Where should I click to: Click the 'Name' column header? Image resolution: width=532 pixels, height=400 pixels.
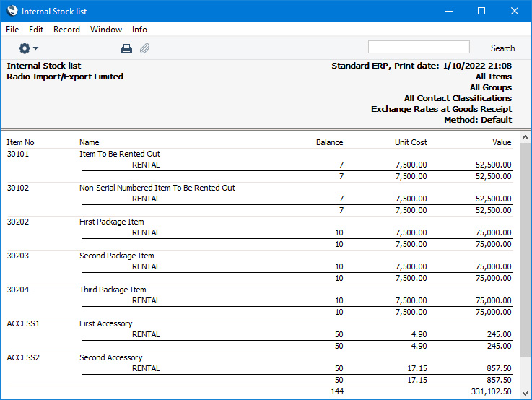[90, 142]
